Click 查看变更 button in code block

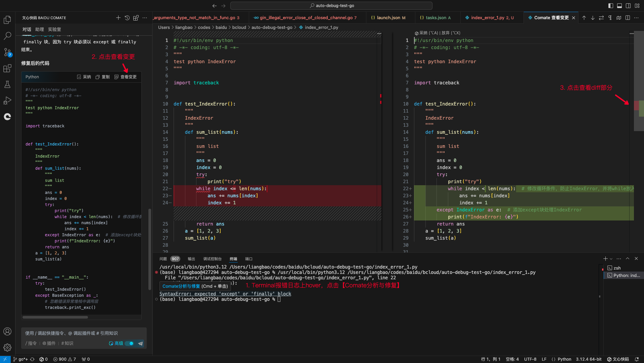[x=126, y=77]
